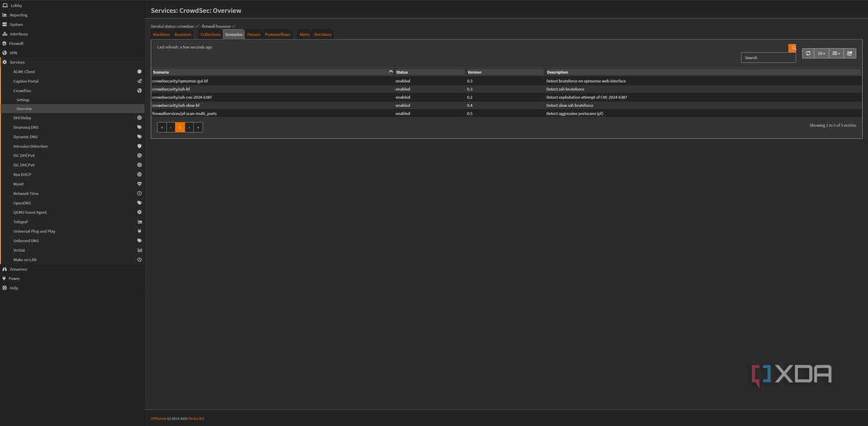The image size is (868, 426).
Task: Select page 1 in pagination
Action: coord(180,127)
